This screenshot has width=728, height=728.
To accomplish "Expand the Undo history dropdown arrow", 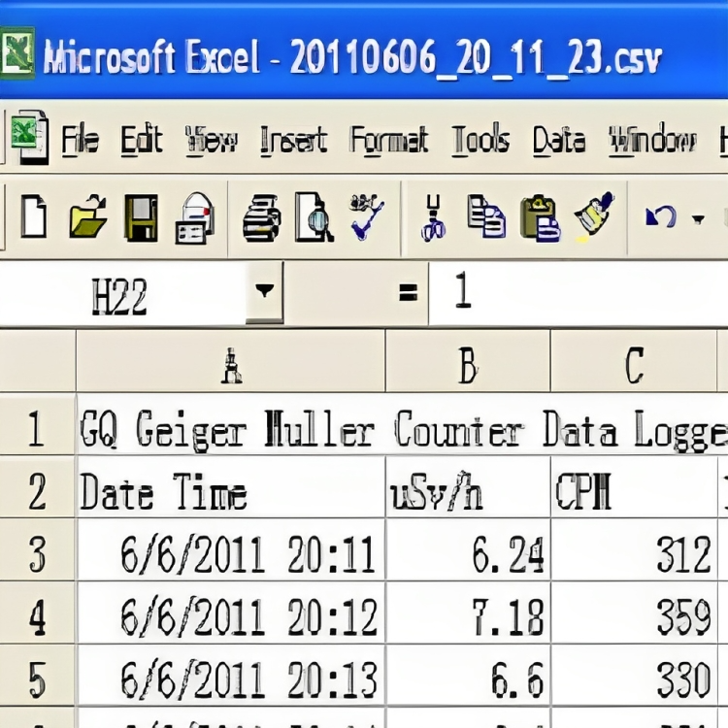I will coord(698,218).
